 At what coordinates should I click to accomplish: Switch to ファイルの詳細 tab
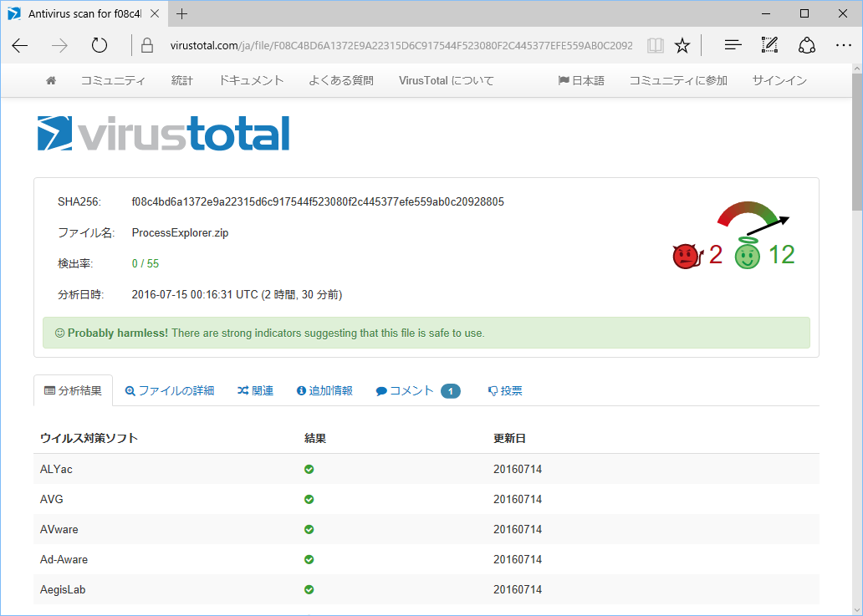(x=170, y=390)
